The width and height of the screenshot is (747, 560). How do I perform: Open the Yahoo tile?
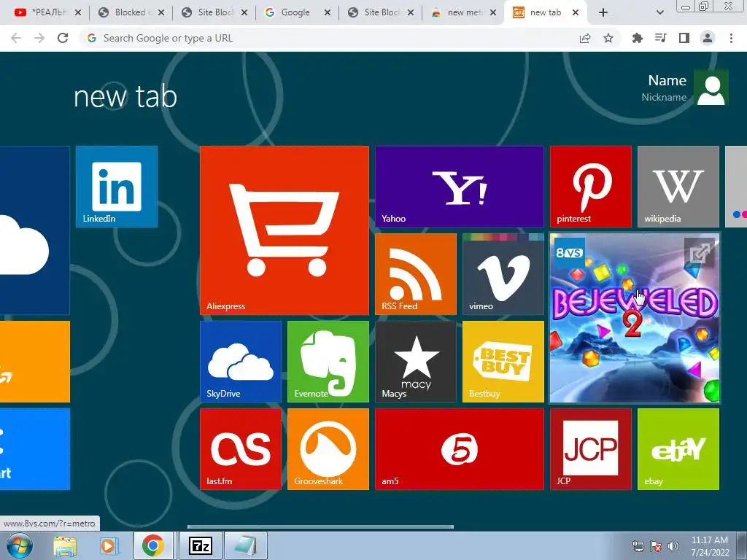pyautogui.click(x=460, y=187)
